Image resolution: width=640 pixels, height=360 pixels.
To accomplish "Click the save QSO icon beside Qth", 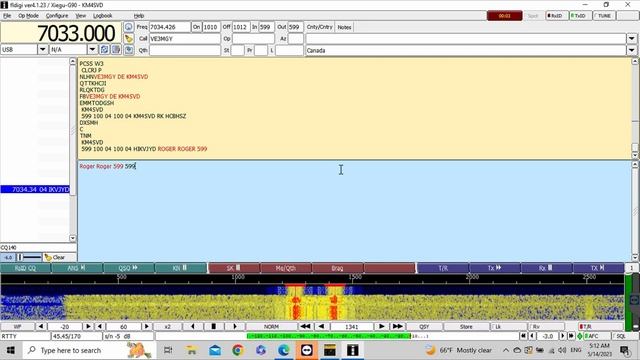I will point(129,50).
